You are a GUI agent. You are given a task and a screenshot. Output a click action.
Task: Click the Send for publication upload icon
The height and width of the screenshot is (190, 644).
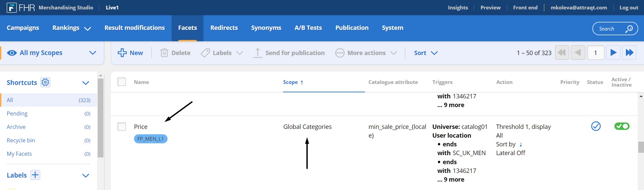click(258, 53)
